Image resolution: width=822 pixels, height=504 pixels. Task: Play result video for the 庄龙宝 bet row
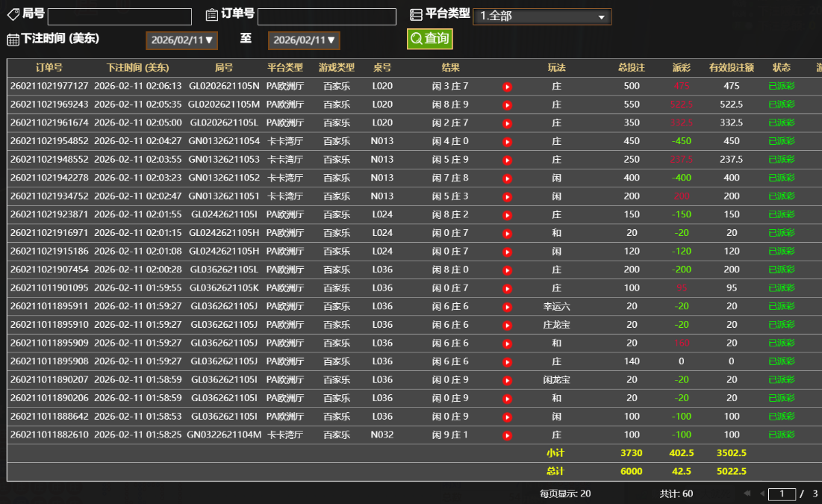tap(508, 324)
